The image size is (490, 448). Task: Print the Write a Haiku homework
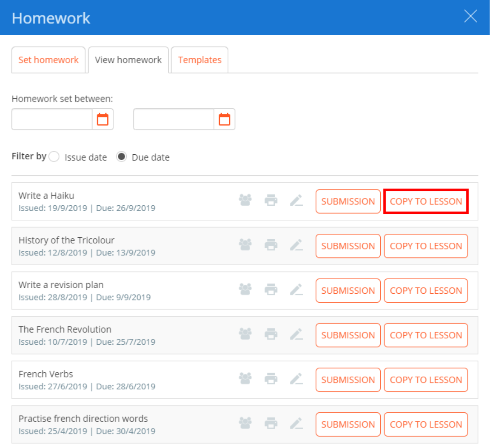click(x=271, y=200)
